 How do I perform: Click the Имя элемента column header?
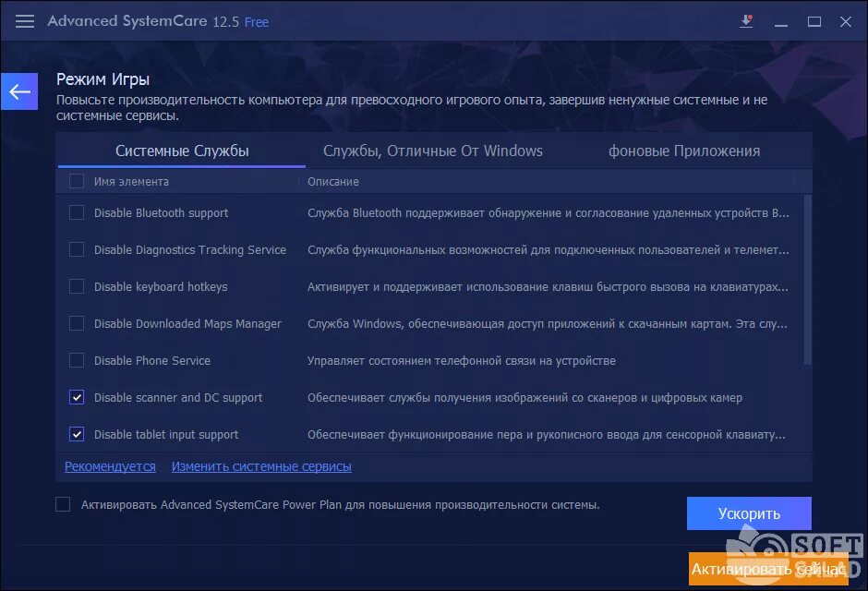click(131, 182)
